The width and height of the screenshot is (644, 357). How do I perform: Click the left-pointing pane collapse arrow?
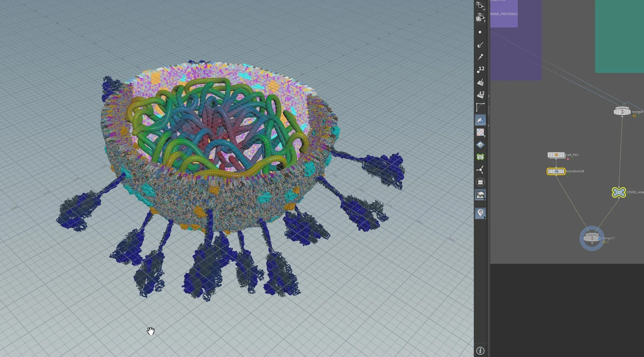[x=489, y=96]
